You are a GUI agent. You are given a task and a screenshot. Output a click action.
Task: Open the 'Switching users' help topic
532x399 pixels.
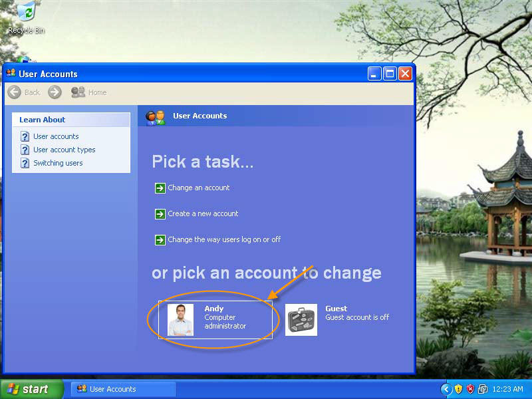tap(58, 163)
